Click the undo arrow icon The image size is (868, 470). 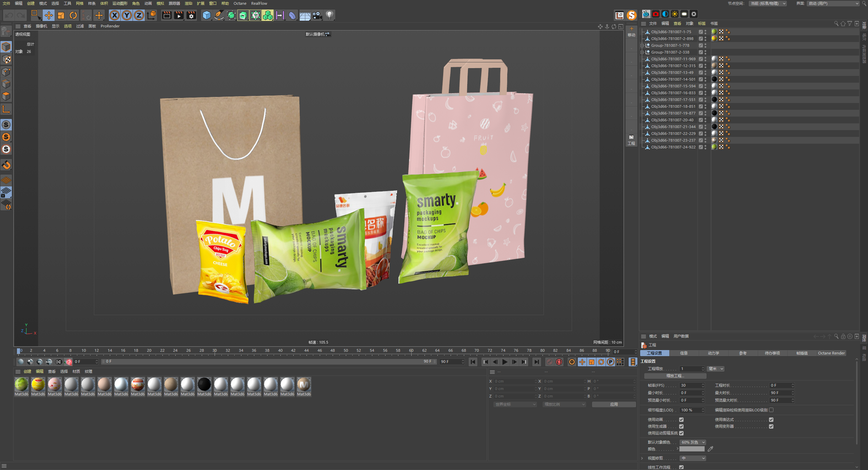[x=9, y=15]
